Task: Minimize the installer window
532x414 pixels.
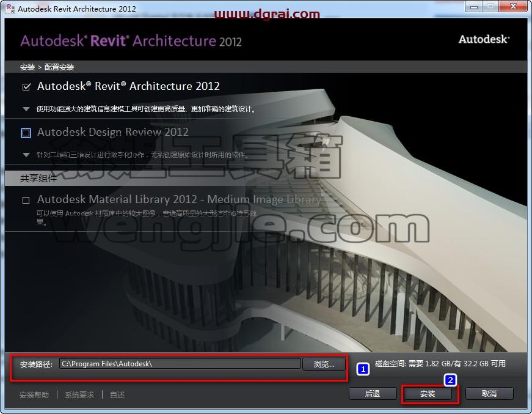Action: [474, 7]
